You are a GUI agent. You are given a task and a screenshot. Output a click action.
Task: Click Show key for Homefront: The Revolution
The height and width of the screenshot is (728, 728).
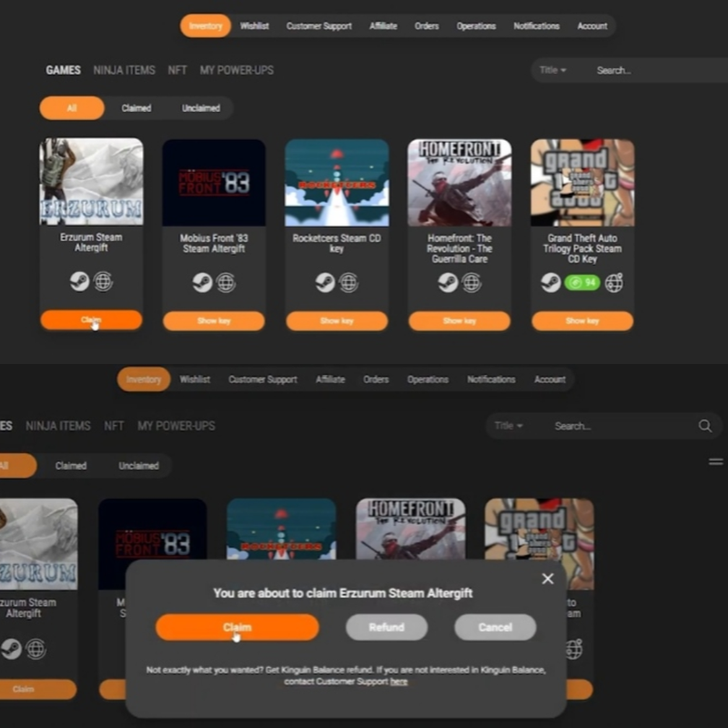coord(460,321)
